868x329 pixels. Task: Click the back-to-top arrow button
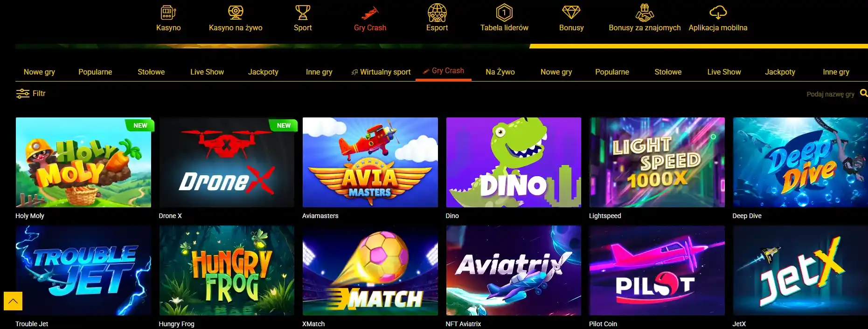(13, 301)
